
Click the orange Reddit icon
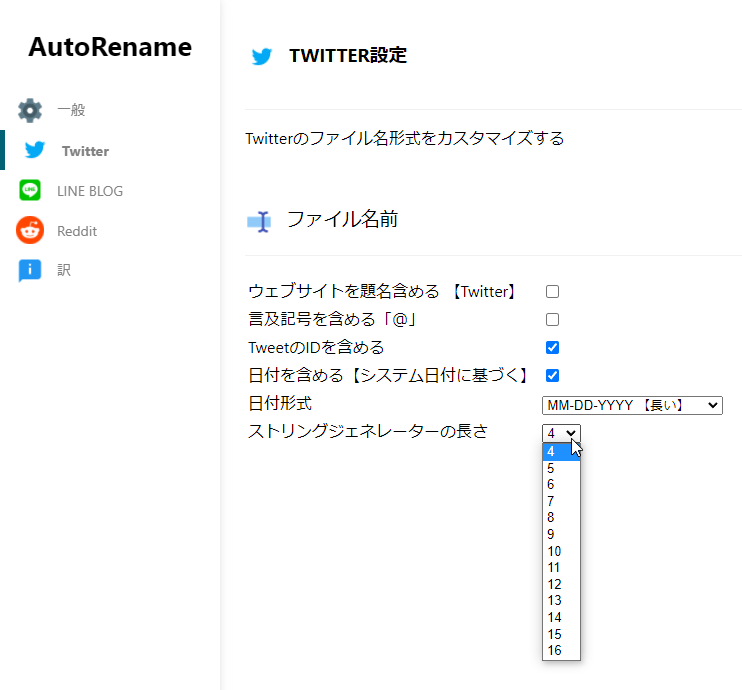pyautogui.click(x=30, y=230)
